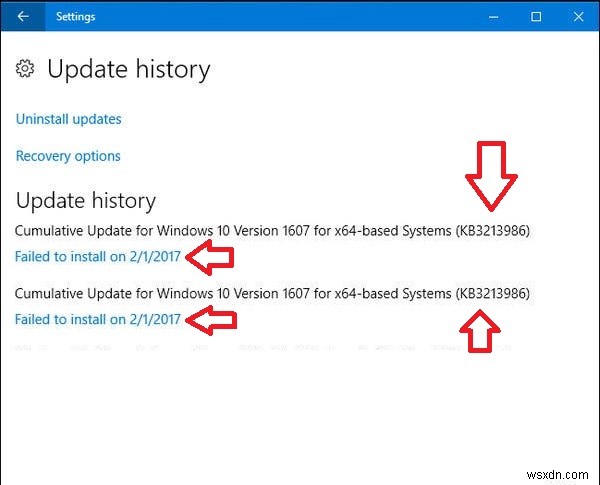Open first Failed to install on 2/1/2017 link
The height and width of the screenshot is (485, 600).
[98, 256]
